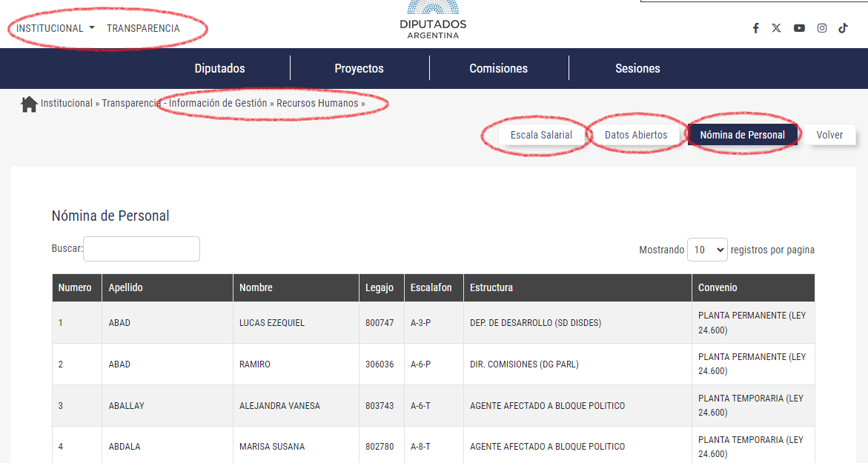This screenshot has height=463, width=868.
Task: Click the Diputados Argentina logo
Action: (x=433, y=21)
